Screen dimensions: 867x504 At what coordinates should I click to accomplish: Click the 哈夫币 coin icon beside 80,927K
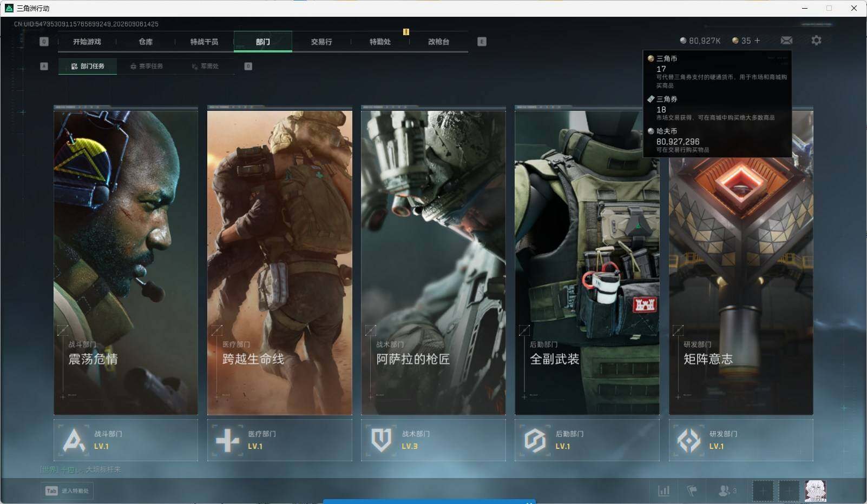click(683, 41)
